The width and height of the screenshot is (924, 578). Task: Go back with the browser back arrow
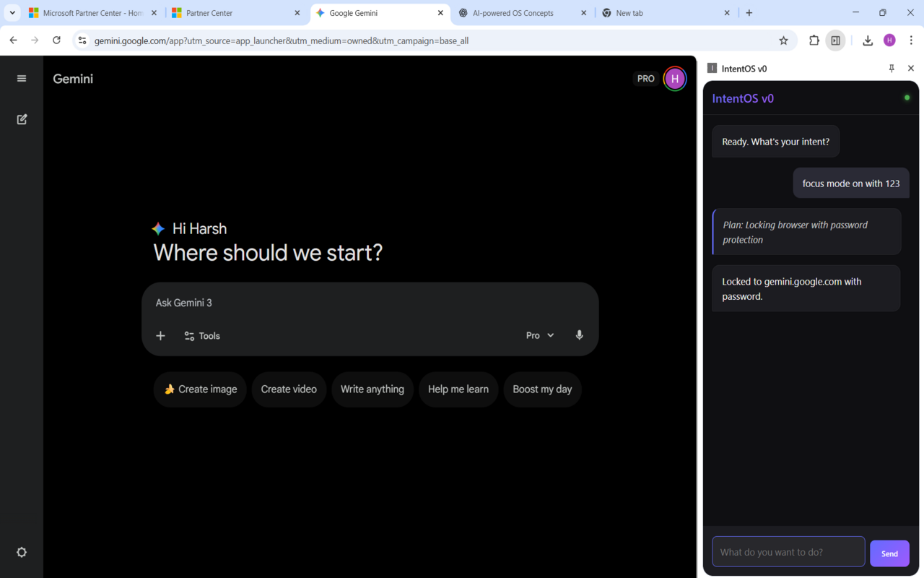13,40
